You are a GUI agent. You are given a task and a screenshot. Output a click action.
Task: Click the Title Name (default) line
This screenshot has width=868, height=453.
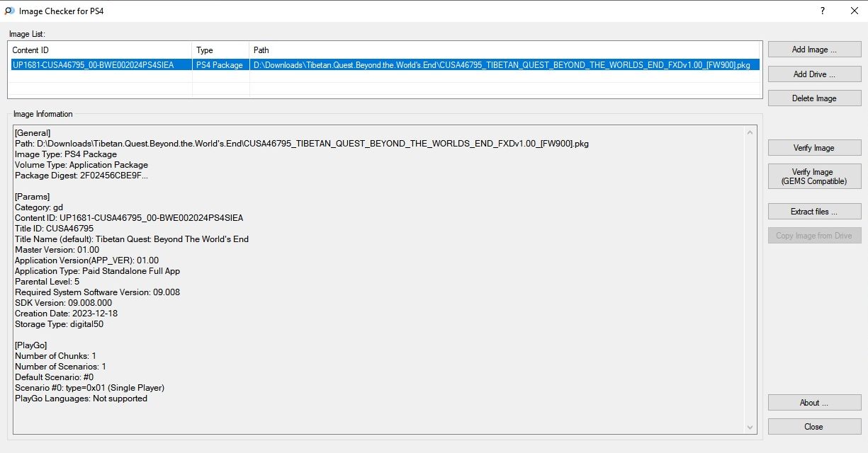[132, 239]
